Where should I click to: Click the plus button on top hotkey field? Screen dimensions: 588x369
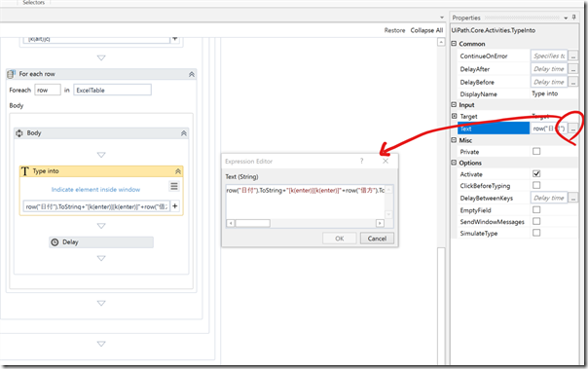[x=175, y=39]
